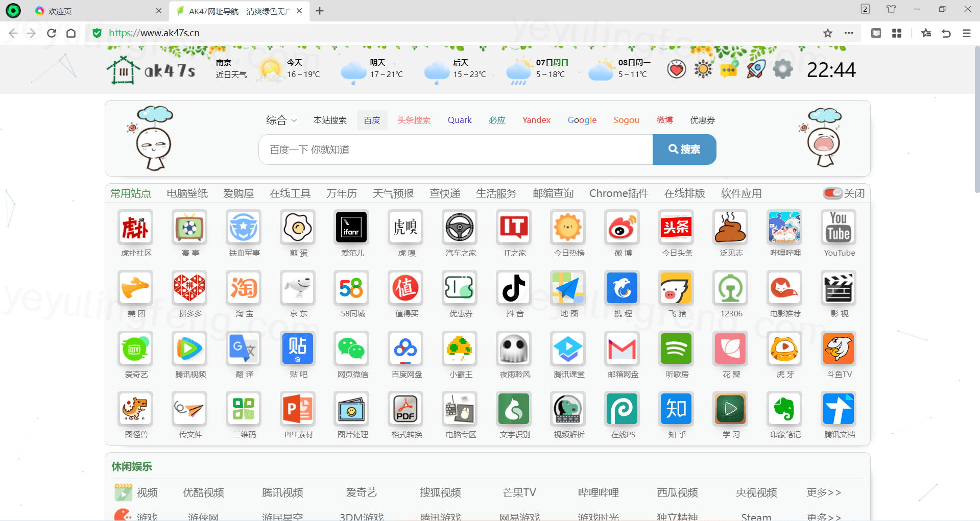Open the 斗鱼TV icon

[839, 349]
